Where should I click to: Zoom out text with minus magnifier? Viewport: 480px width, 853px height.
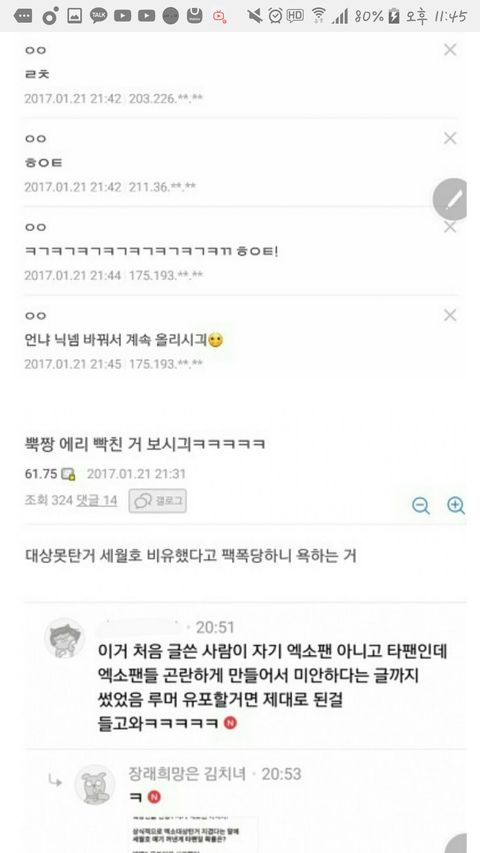point(421,505)
